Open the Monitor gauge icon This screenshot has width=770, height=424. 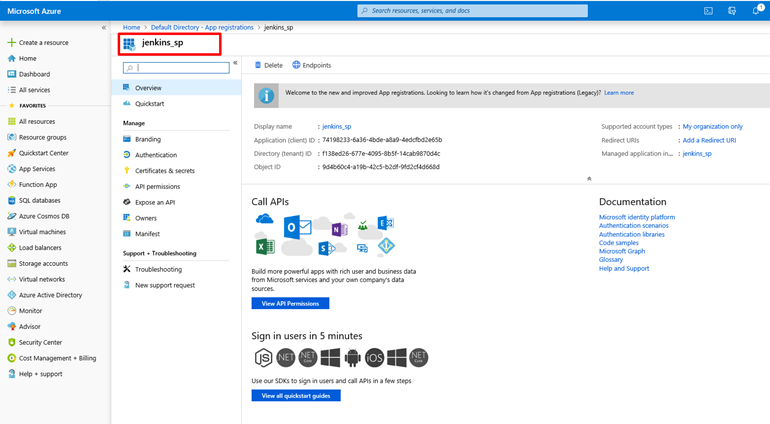[x=12, y=311]
